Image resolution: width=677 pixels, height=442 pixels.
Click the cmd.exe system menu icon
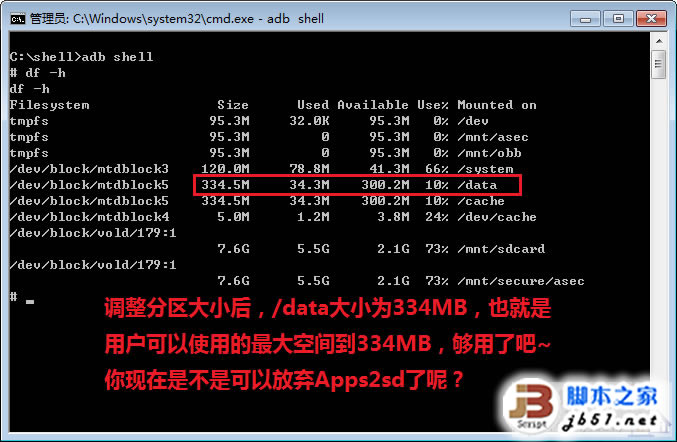(17, 19)
